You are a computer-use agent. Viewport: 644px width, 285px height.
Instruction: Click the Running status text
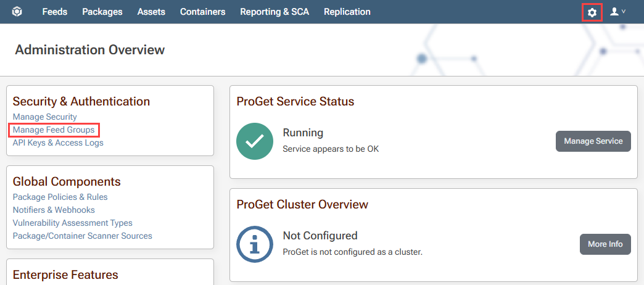pos(303,133)
